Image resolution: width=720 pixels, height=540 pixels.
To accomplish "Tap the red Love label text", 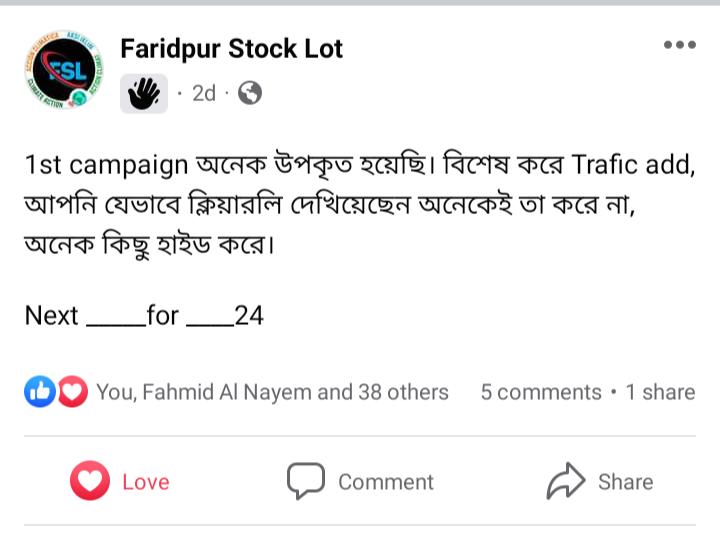I will click(x=146, y=482).
